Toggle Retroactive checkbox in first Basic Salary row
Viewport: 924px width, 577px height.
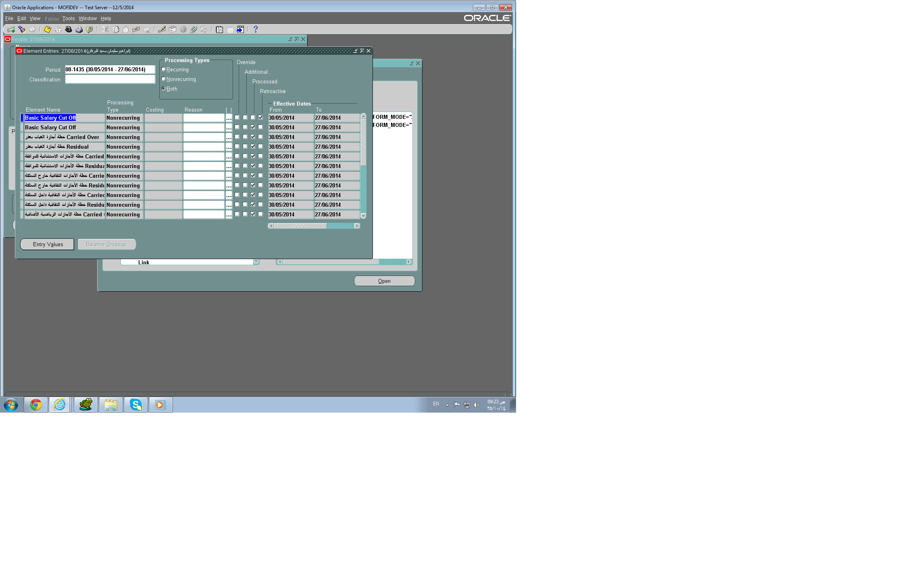(x=260, y=117)
